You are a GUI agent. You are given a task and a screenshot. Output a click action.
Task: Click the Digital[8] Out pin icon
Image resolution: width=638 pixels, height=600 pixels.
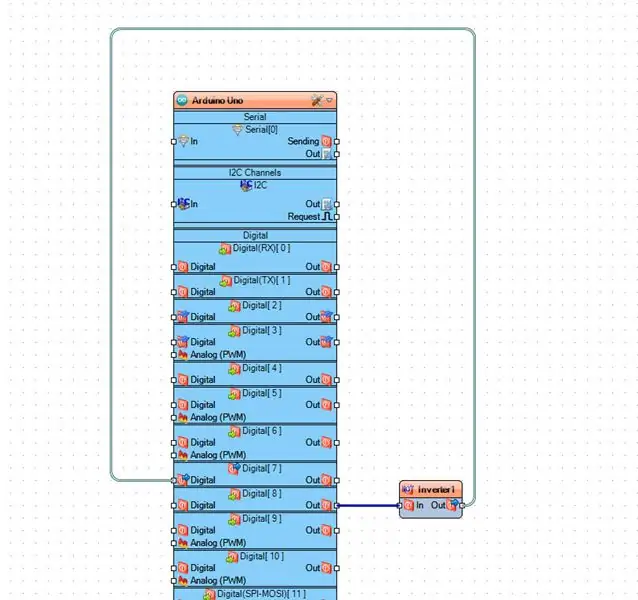(327, 505)
